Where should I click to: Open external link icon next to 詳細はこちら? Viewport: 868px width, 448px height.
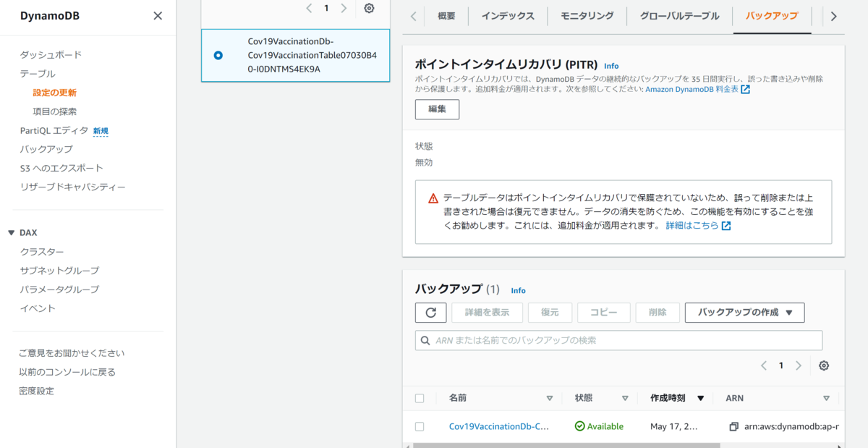point(726,226)
